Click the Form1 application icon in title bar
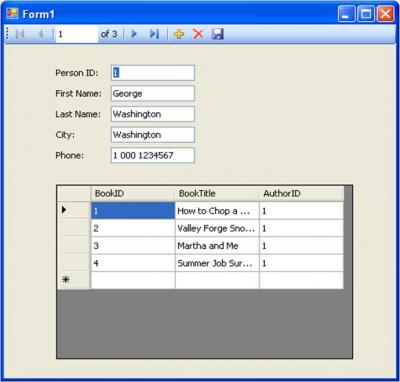 pos(12,14)
